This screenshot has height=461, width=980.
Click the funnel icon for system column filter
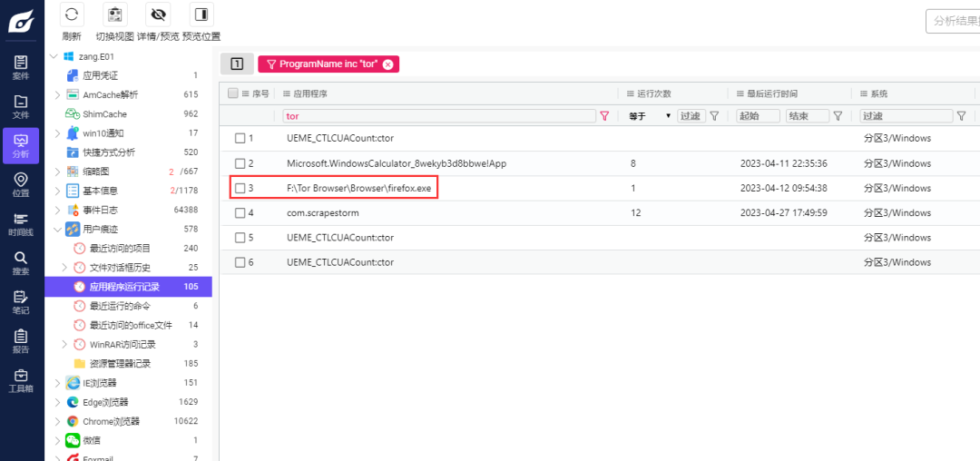click(962, 115)
